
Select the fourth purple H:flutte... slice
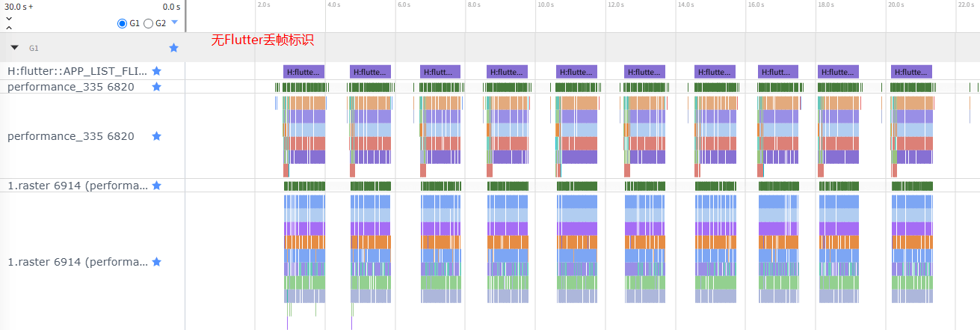pos(507,71)
